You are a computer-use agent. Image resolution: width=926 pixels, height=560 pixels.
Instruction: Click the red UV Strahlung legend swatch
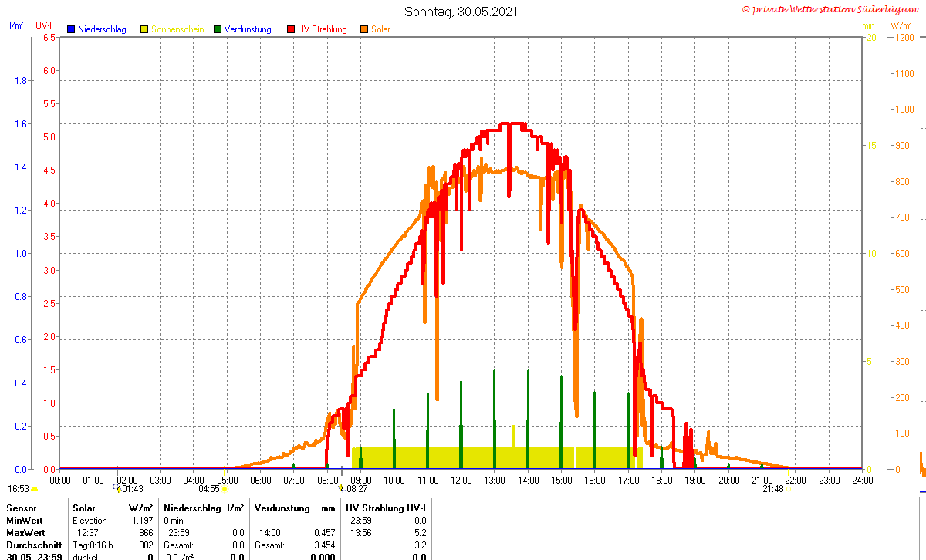(x=291, y=29)
